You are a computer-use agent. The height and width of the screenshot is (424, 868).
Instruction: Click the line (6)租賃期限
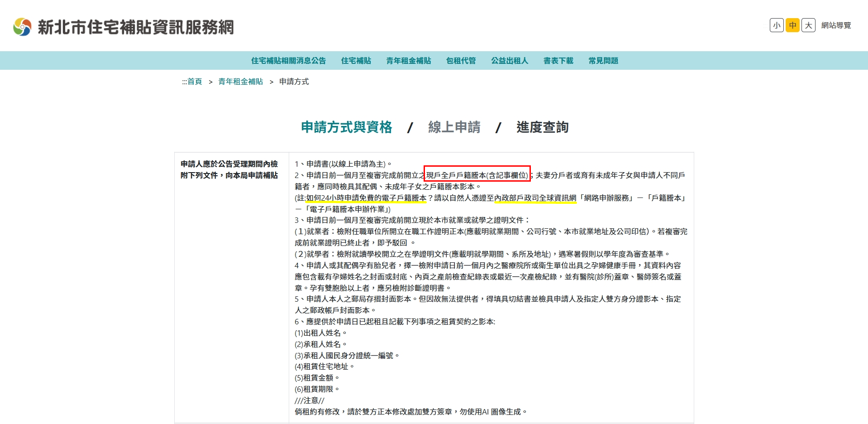(317, 389)
